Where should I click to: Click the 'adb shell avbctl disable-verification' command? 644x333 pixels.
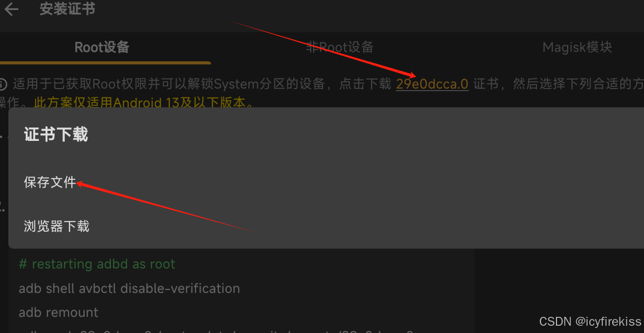[129, 288]
